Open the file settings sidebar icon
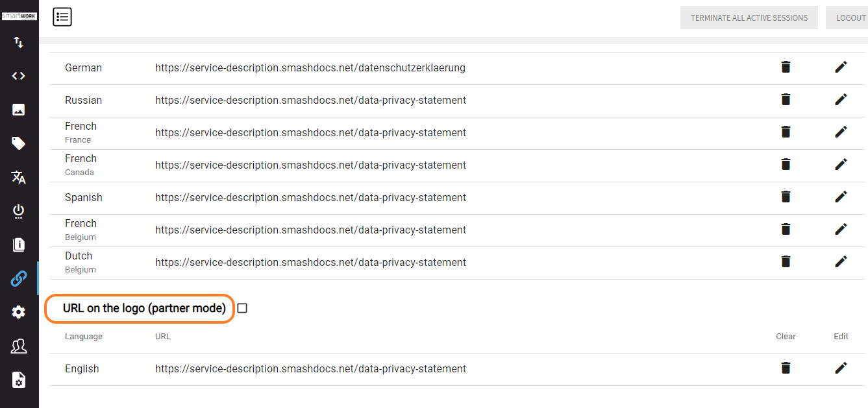The height and width of the screenshot is (408, 868). [19, 379]
